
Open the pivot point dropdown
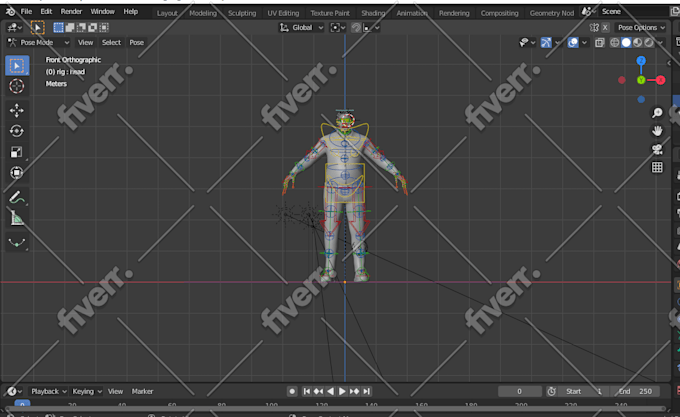[338, 28]
